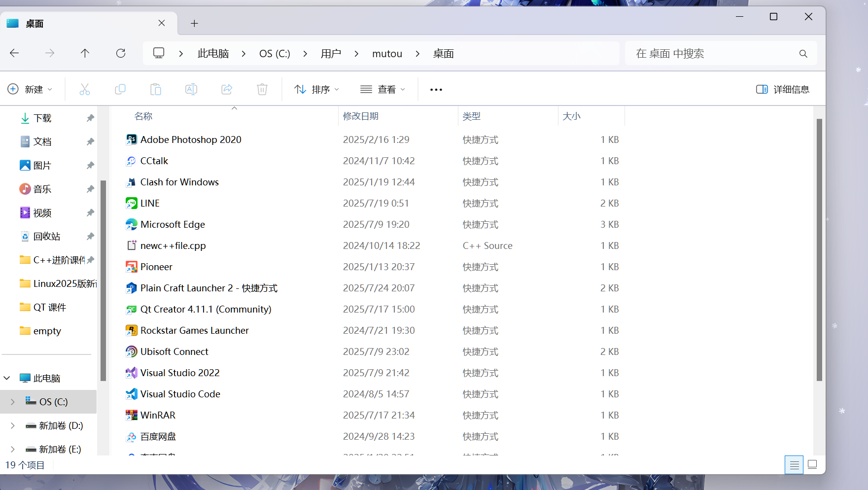The width and height of the screenshot is (868, 490).
Task: Navigate to mutou breadcrumb
Action: (387, 54)
